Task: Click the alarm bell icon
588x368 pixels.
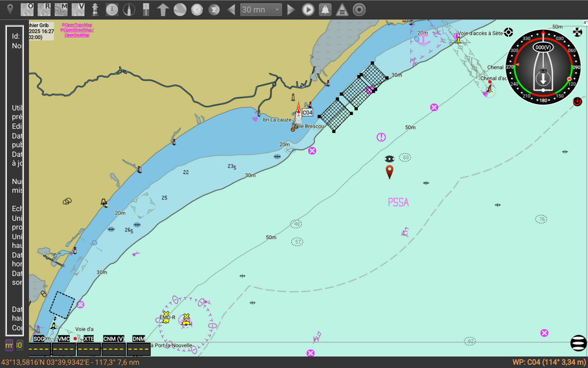Action: 325,9
